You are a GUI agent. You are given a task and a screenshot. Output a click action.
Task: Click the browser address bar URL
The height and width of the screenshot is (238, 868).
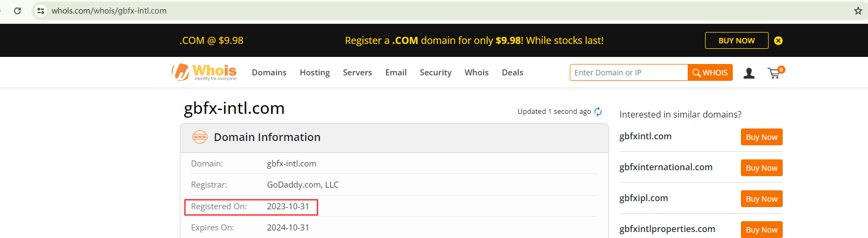(109, 11)
